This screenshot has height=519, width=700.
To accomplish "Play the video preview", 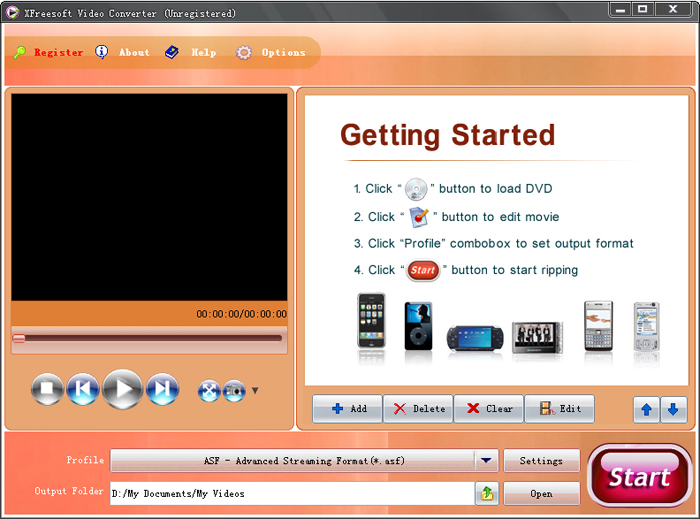I will tap(123, 389).
